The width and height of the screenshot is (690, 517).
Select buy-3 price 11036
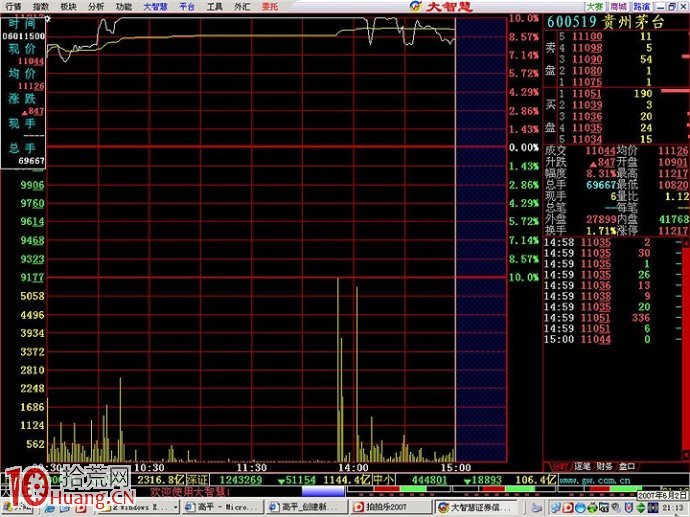[587, 117]
